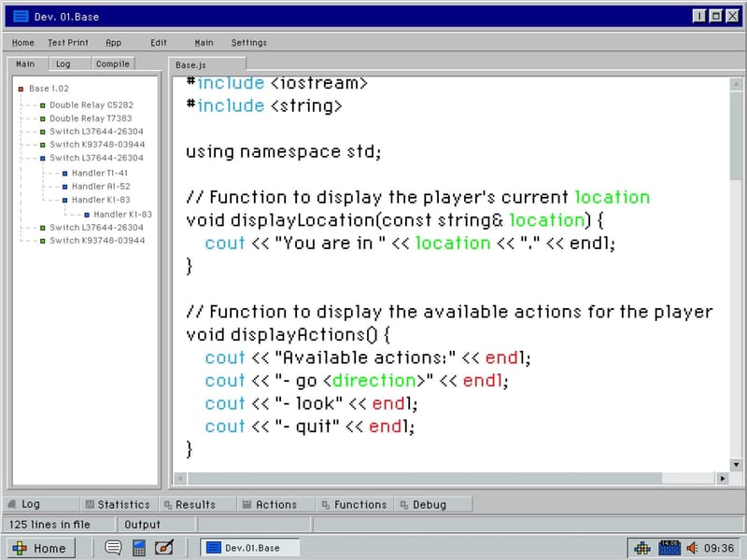The image size is (747, 560).
Task: Click the green node icon beside Double Relay C5282
Action: coord(42,105)
